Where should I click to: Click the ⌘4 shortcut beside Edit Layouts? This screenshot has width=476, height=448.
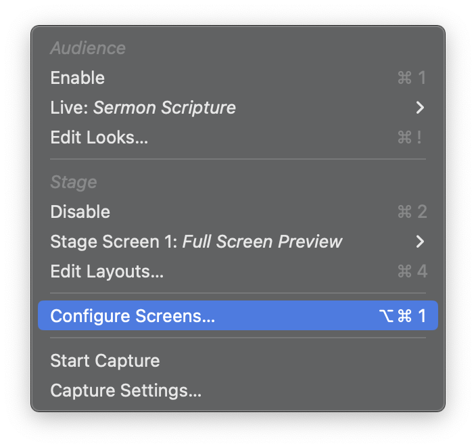coord(412,271)
